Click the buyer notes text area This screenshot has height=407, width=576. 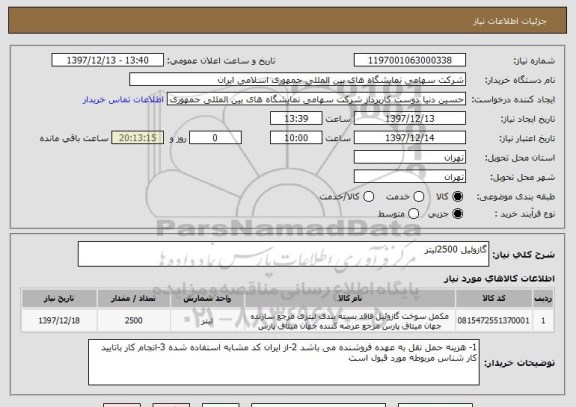(x=284, y=362)
